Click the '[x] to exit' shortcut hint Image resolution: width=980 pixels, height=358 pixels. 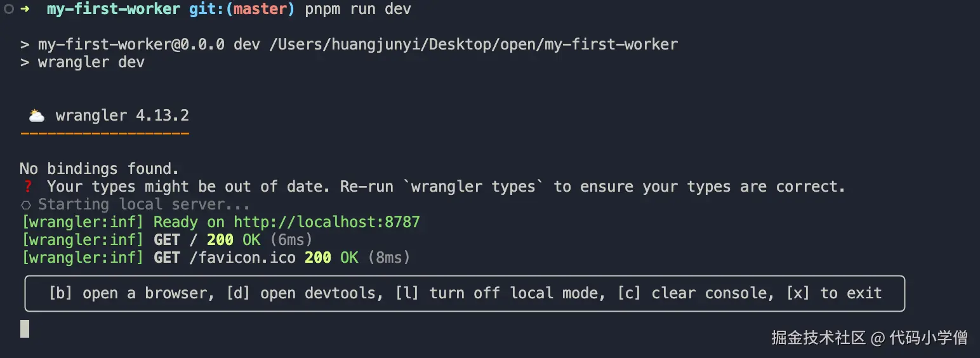835,293
